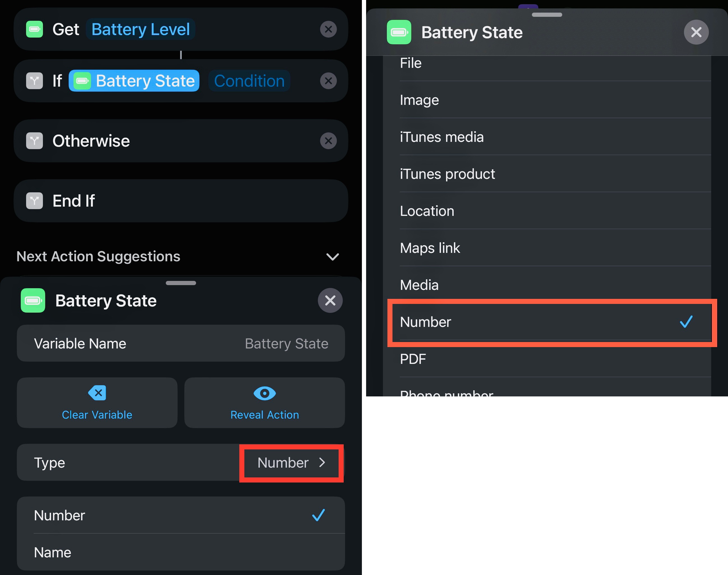Select Number in the left property list

[181, 515]
